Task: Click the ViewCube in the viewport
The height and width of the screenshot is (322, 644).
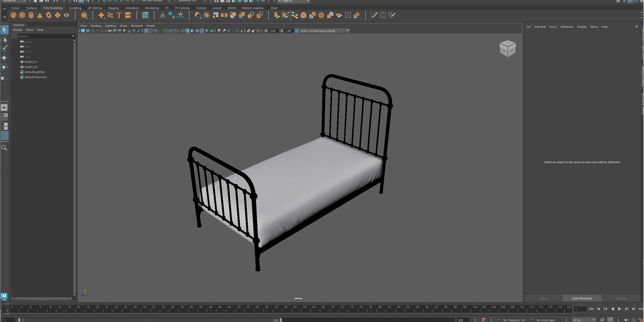Action: (507, 49)
